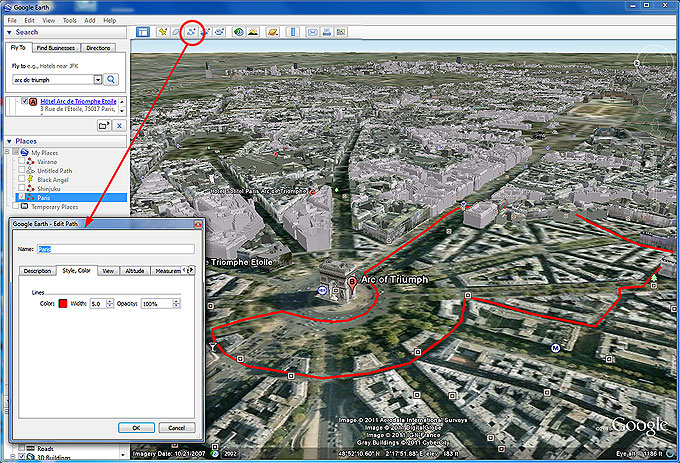Click the Record a Tour icon
The height and width of the screenshot is (463, 680).
coord(220,32)
